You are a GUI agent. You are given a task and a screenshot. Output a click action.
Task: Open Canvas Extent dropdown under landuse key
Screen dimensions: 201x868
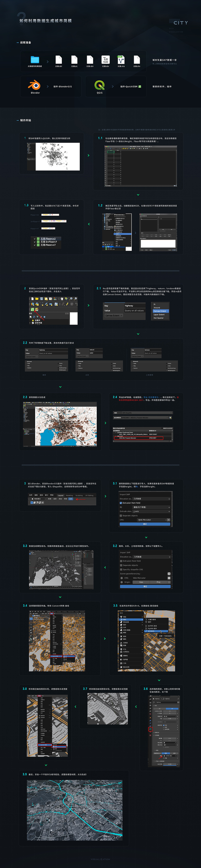[138, 356]
